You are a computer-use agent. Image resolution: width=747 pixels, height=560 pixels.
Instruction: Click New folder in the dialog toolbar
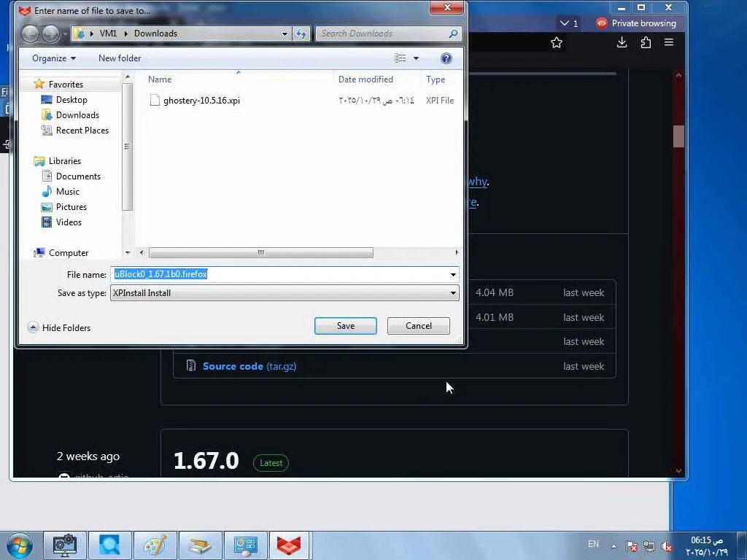point(120,58)
